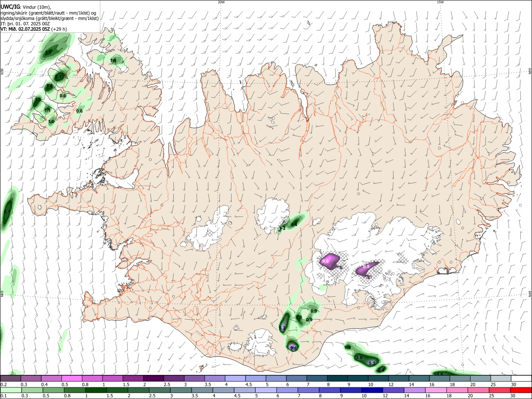
Task: Click the lavender swatch labeled 4 in top legend
Action: (235, 378)
